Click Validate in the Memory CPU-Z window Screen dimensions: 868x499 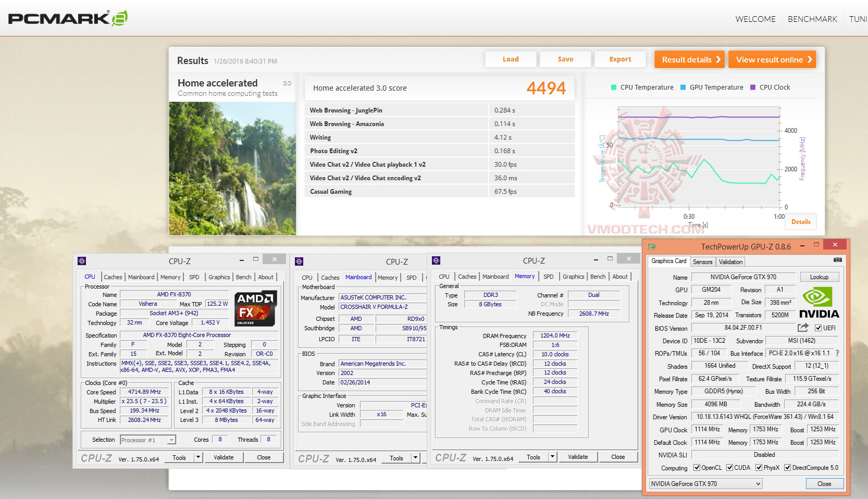click(578, 457)
